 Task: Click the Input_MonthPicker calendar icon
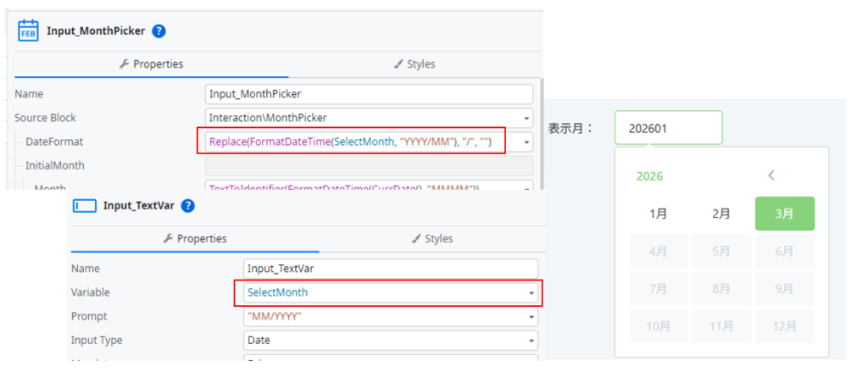tap(30, 31)
